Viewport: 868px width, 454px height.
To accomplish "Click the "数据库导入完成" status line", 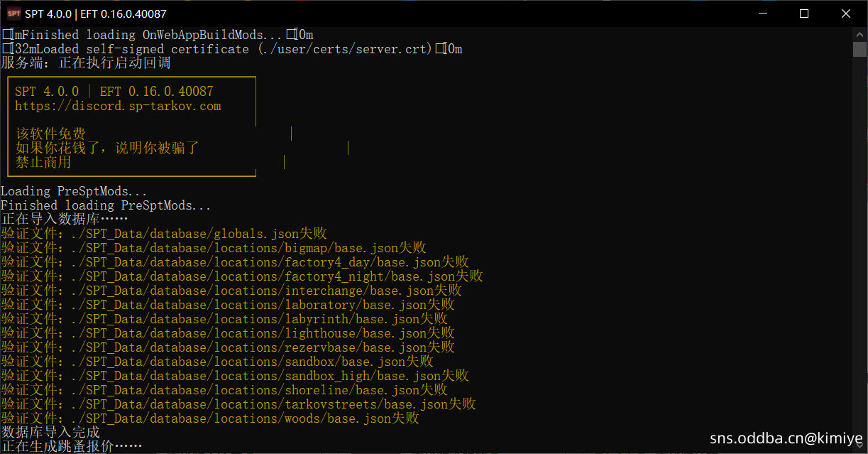I will [x=50, y=432].
